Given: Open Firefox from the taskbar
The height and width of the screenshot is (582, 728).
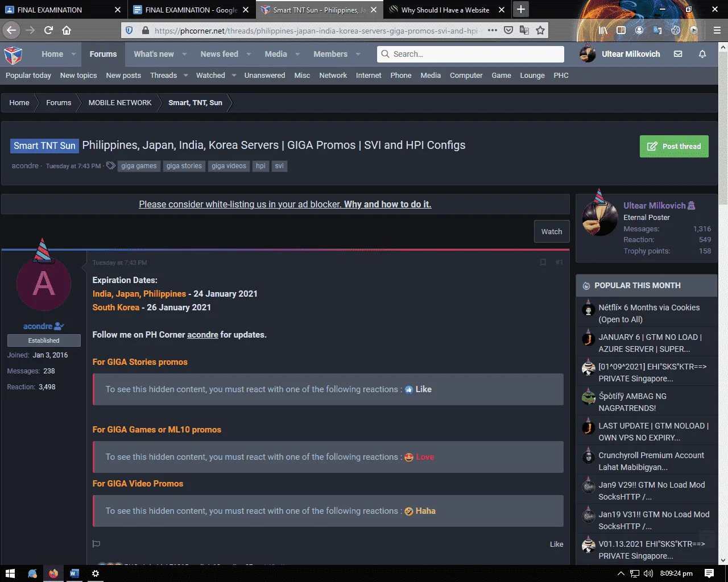Looking at the screenshot, I should pyautogui.click(x=53, y=573).
